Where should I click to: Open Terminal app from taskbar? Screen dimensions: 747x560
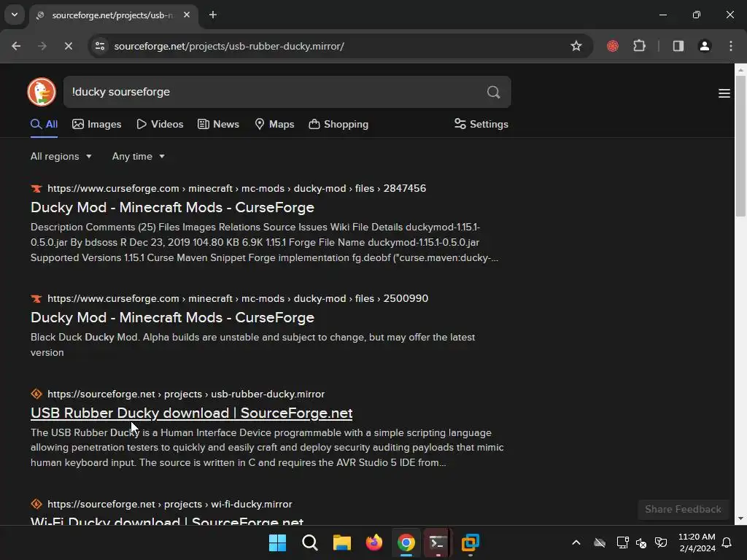(x=438, y=542)
